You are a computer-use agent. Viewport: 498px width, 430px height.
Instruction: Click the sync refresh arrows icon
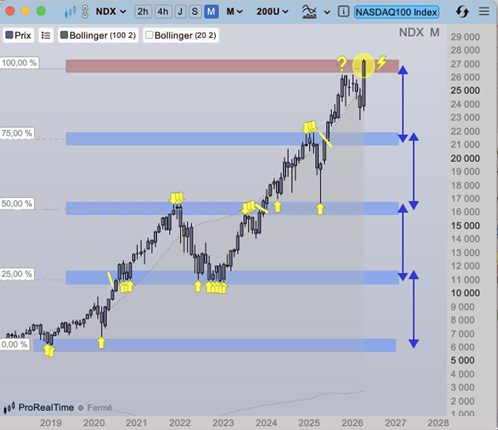coord(462,12)
